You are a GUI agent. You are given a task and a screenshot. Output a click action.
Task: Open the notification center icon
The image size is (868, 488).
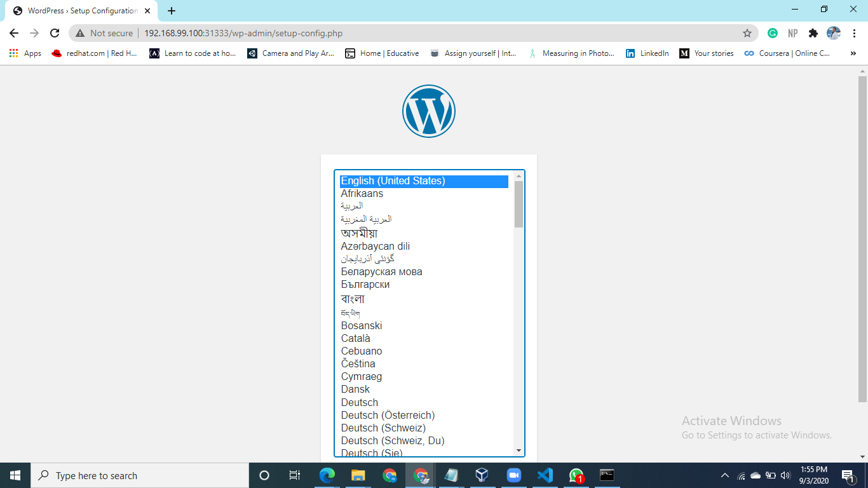click(847, 475)
